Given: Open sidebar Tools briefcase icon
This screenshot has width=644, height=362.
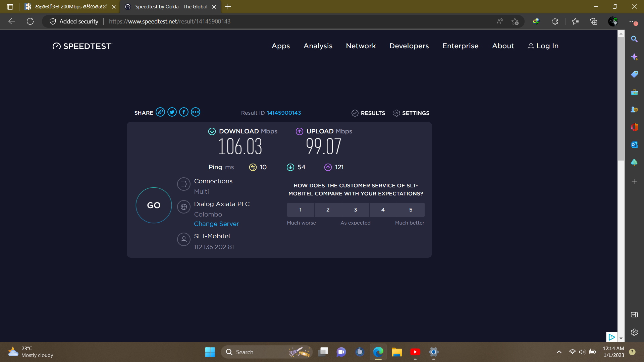Looking at the screenshot, I should pos(634,92).
